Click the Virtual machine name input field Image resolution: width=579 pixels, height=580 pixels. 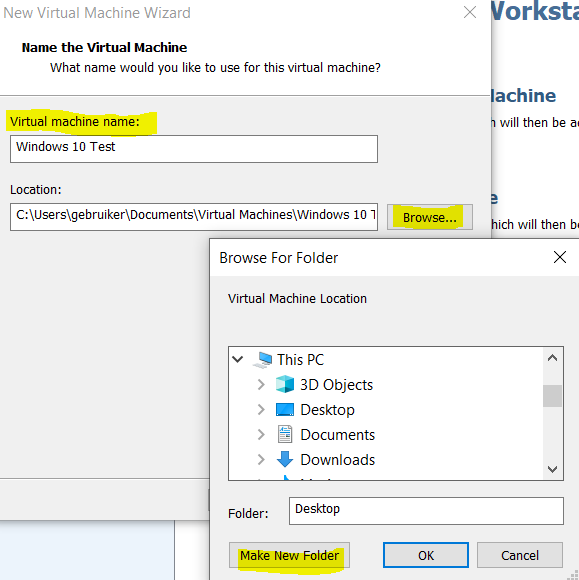[x=193, y=149]
